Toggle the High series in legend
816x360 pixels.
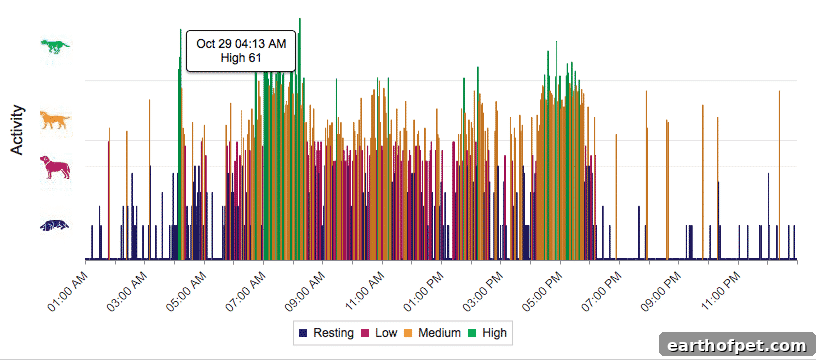coord(487,333)
